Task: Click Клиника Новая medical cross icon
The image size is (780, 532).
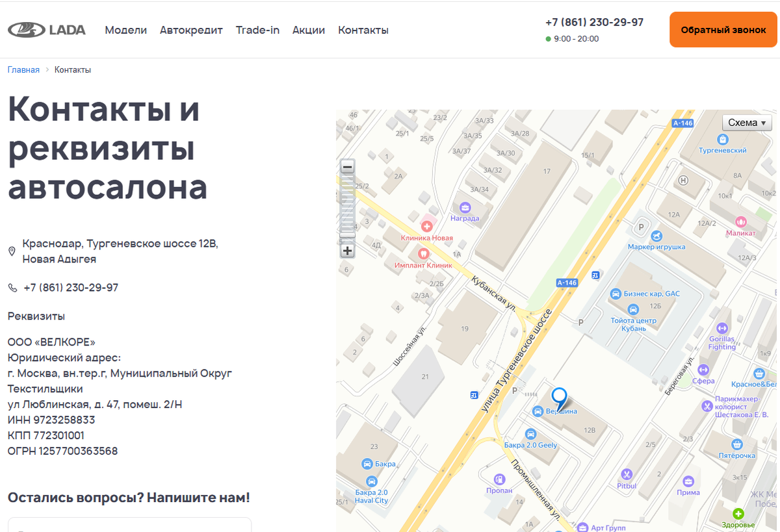Action: pos(426,226)
